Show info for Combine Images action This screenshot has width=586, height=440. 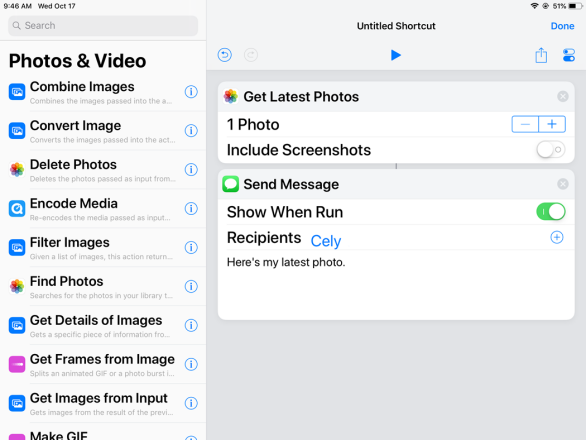pos(191,92)
